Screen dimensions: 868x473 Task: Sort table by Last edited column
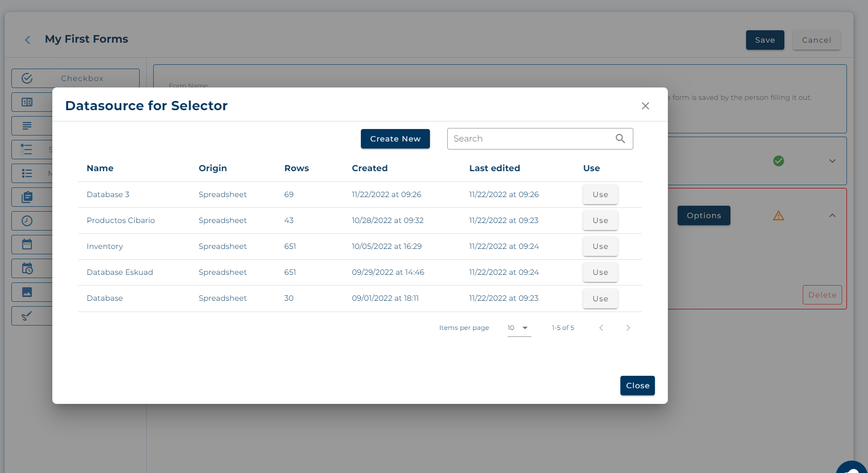coord(494,168)
